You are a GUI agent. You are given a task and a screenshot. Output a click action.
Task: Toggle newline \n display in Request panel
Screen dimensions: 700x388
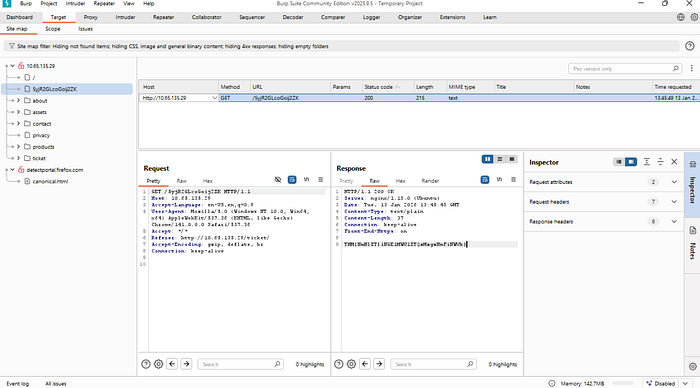click(x=306, y=179)
